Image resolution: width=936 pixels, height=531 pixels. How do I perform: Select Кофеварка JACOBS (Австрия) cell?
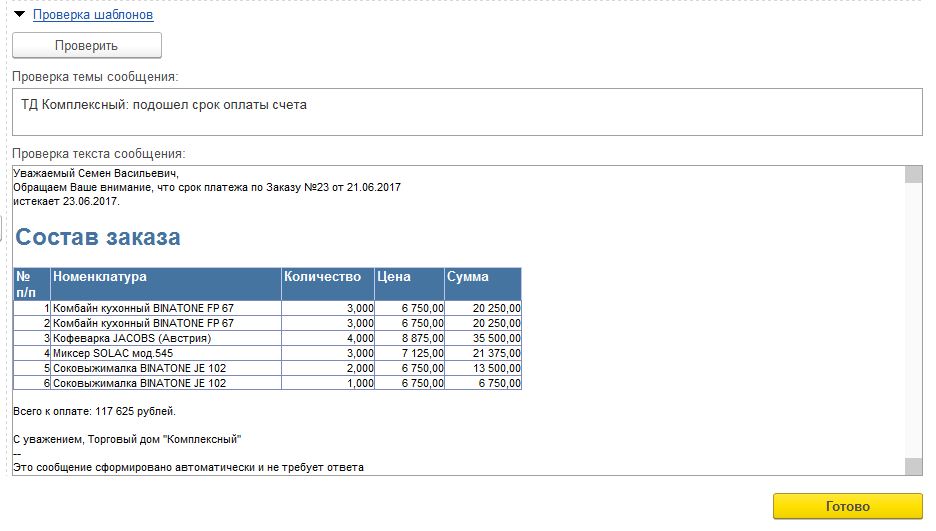tap(166, 338)
